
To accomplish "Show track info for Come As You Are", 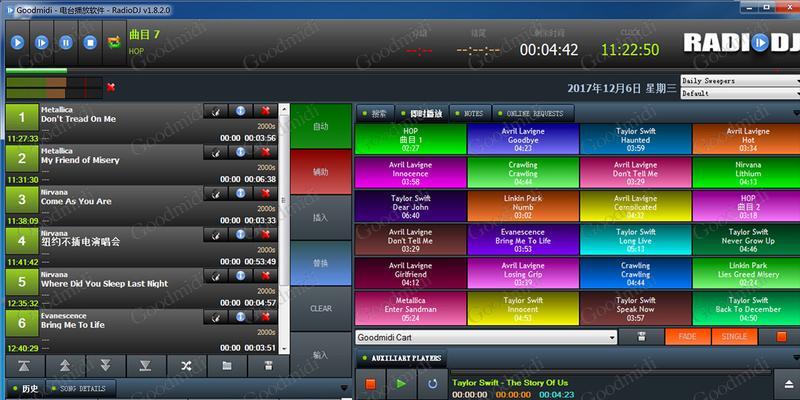I will pyautogui.click(x=240, y=193).
